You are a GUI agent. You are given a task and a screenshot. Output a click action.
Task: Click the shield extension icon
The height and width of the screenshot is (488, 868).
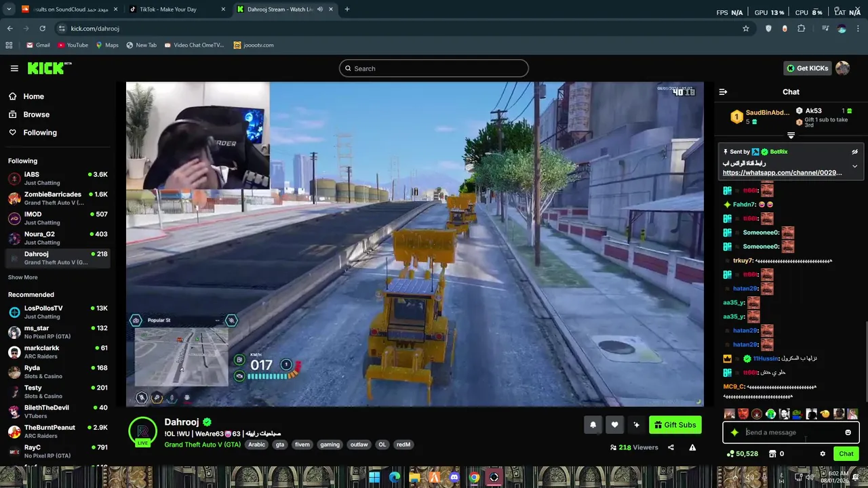[x=768, y=28]
